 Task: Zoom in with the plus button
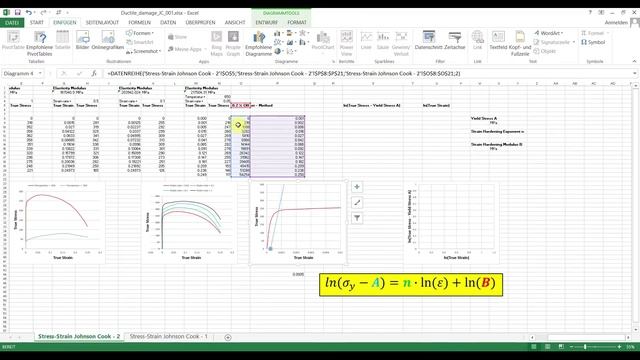(619, 347)
